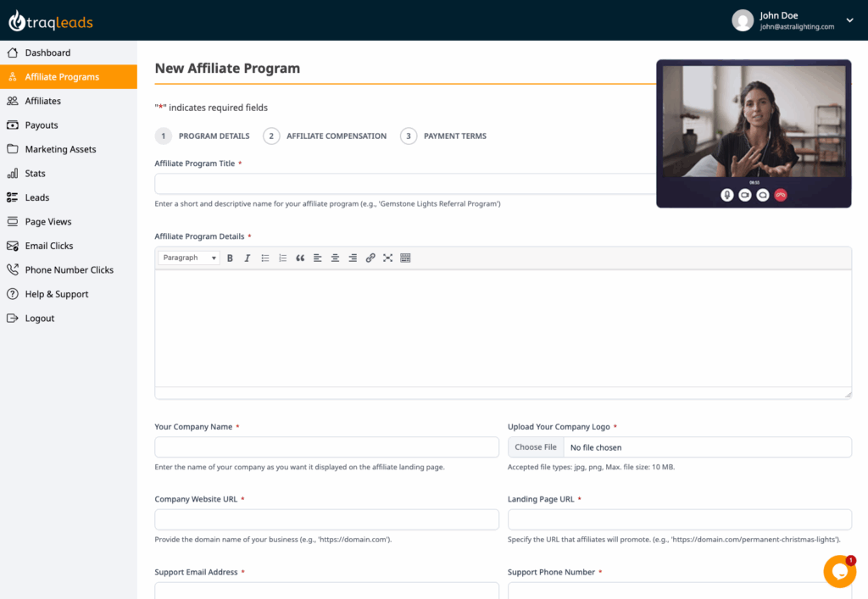This screenshot has height=599, width=868.
Task: Turn off the camera in the video call
Action: (x=745, y=194)
